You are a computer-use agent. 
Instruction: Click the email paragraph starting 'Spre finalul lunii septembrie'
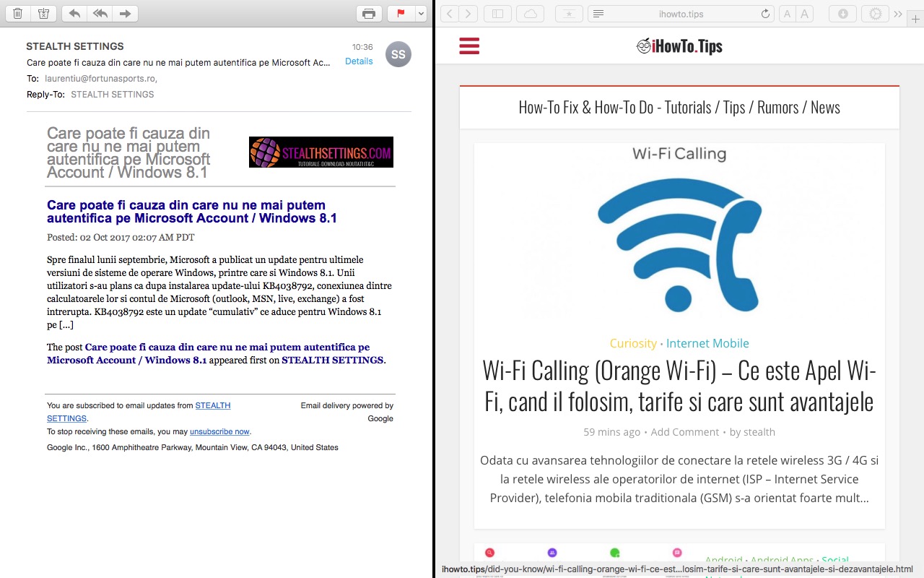click(219, 292)
